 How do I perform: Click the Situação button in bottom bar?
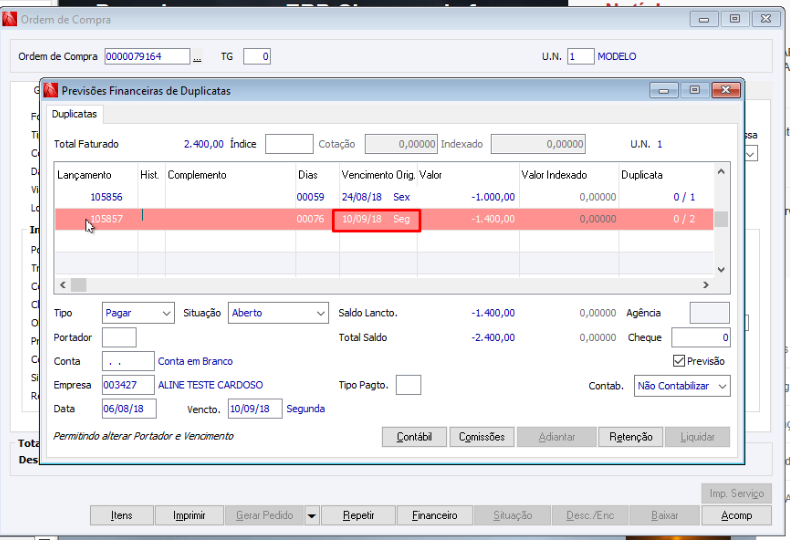click(512, 515)
